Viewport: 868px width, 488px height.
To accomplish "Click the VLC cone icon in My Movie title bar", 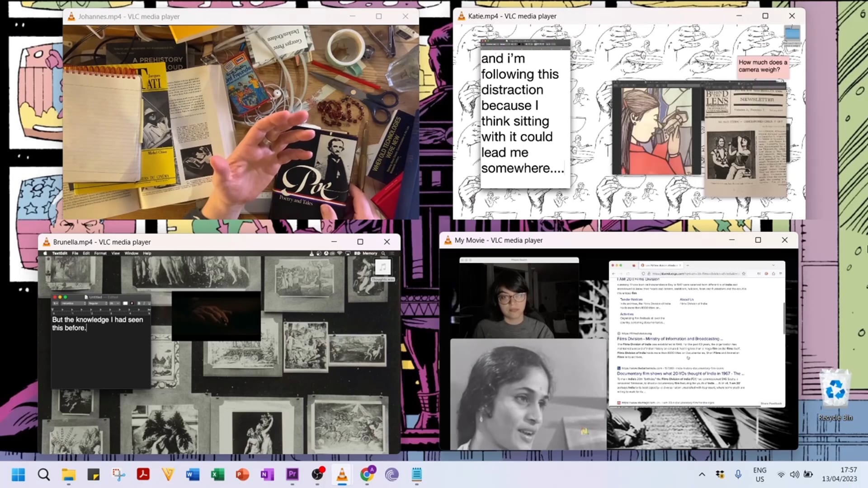I will tap(448, 240).
